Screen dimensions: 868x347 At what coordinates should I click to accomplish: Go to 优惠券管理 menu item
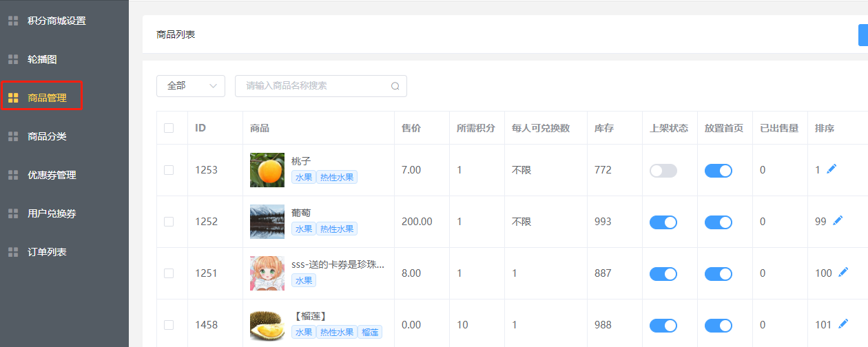[x=52, y=175]
